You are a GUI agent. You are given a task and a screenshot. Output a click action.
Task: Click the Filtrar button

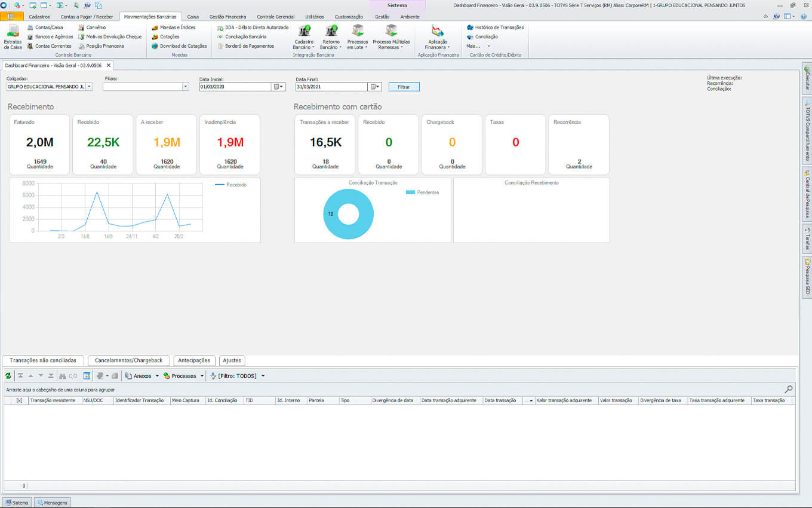click(x=404, y=87)
